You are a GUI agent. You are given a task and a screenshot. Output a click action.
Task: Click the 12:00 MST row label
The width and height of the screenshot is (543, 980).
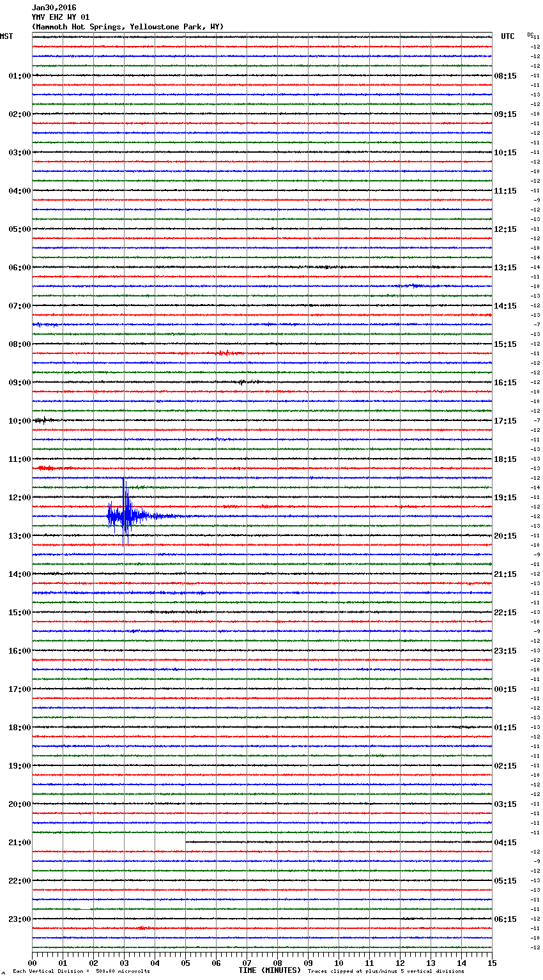point(20,498)
